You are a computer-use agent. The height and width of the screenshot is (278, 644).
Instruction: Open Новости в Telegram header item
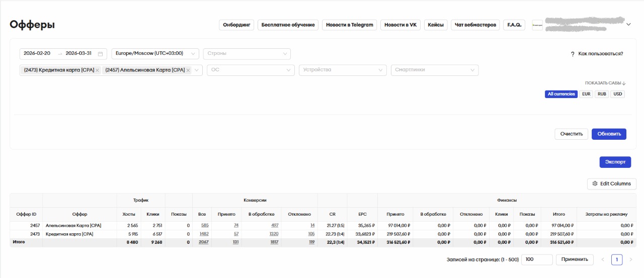pyautogui.click(x=349, y=25)
